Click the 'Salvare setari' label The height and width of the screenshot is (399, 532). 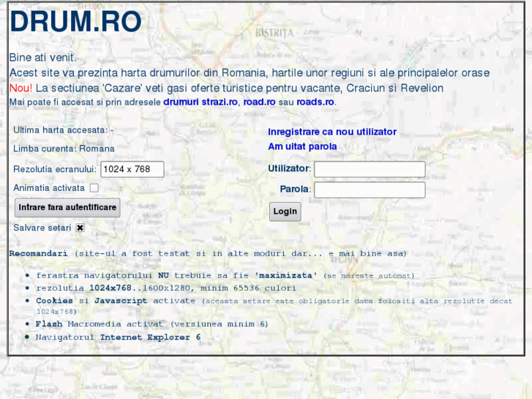42,228
